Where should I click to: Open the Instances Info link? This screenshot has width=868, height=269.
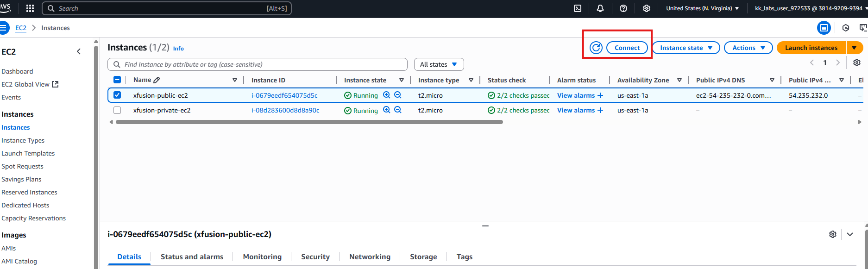click(178, 48)
